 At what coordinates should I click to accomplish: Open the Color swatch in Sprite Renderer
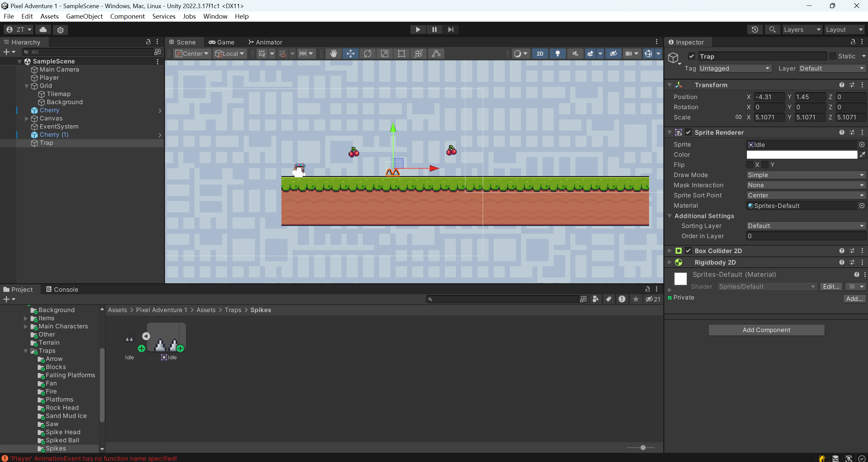[x=801, y=154]
